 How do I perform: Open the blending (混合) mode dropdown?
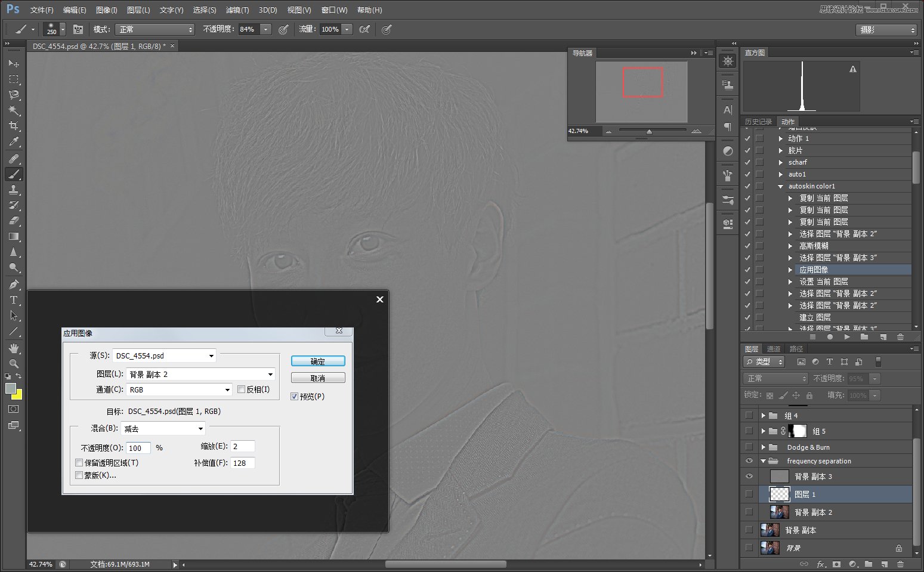[163, 429]
